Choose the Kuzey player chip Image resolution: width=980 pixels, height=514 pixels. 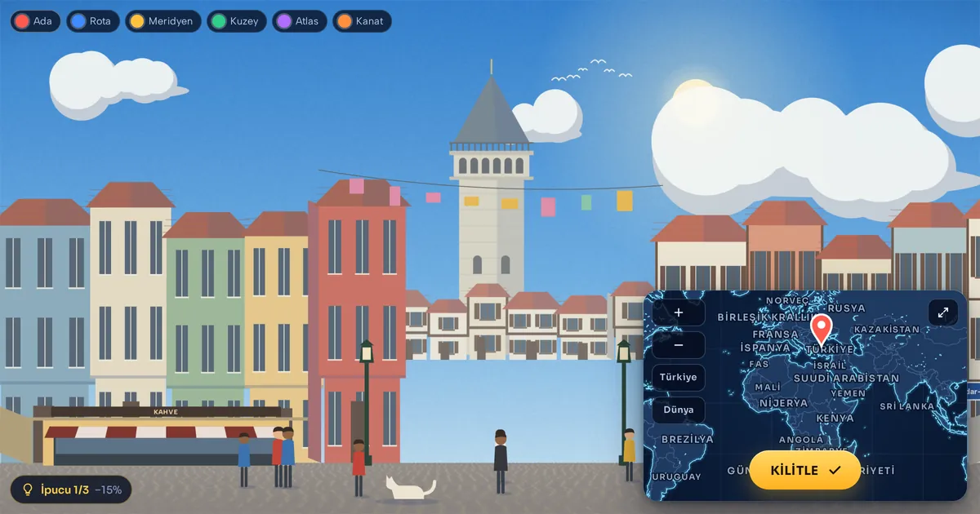click(237, 21)
